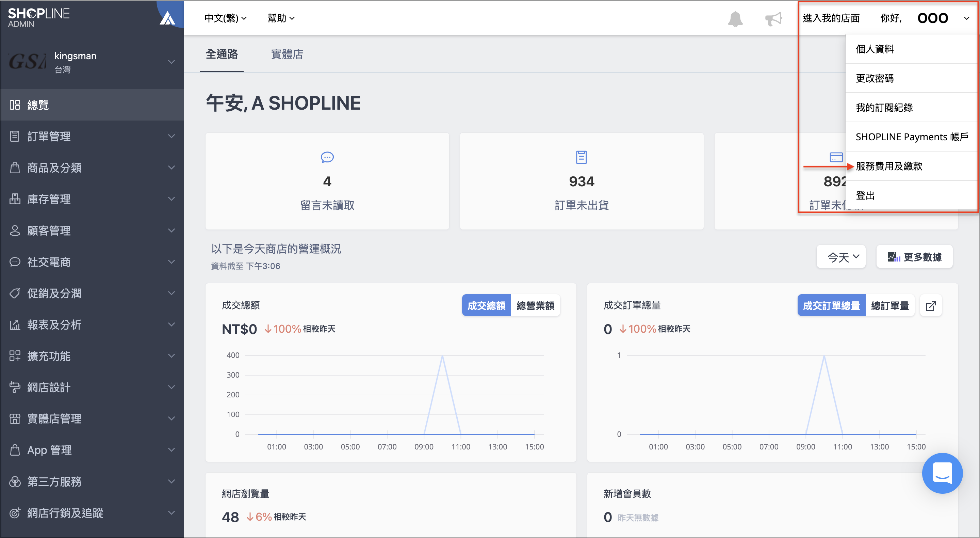Click the 成交總額 chart peak near 10:00
The image size is (980, 538).
[x=442, y=356]
